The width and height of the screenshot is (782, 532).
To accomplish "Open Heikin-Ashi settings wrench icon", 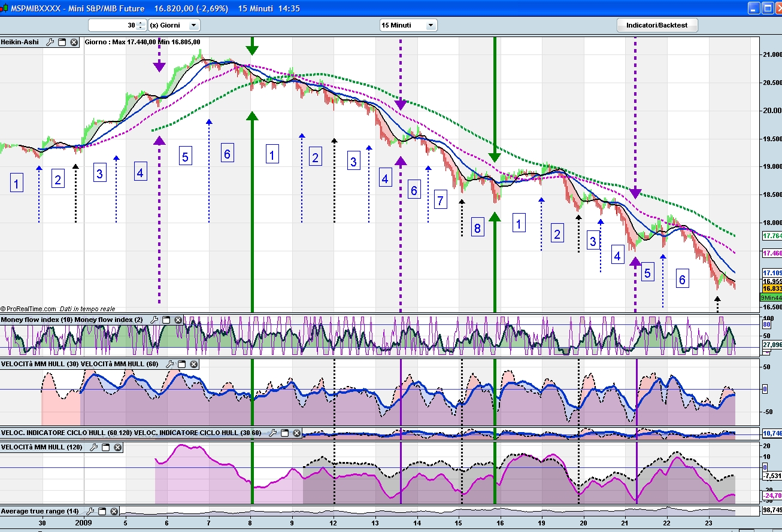I will (50, 42).
